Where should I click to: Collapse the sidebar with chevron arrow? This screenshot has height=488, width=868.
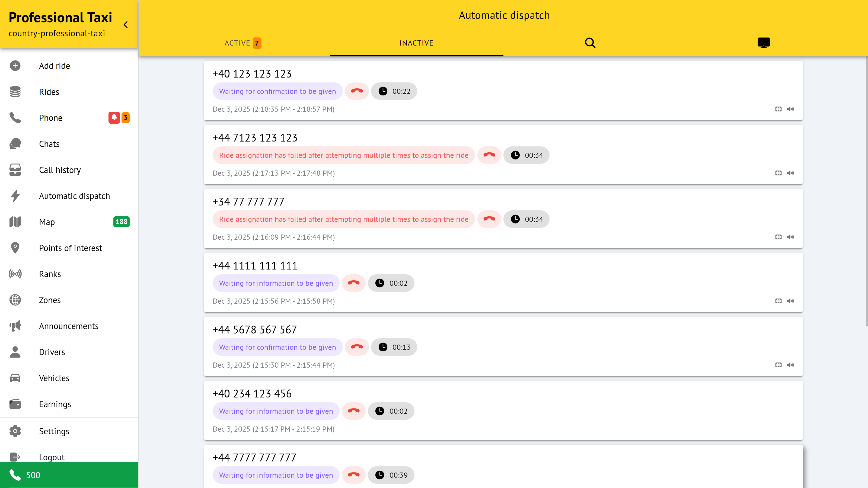(x=126, y=25)
